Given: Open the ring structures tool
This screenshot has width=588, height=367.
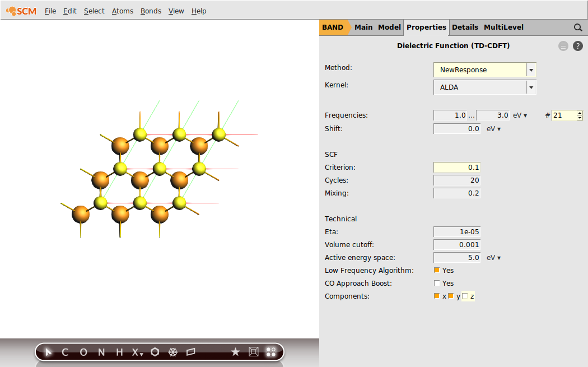Looking at the screenshot, I should (155, 352).
